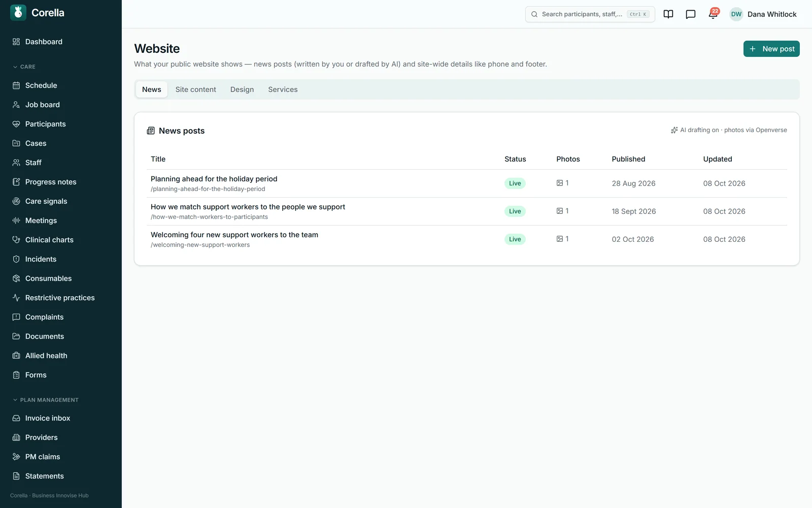Collapse the CARE sidebar section
812x508 pixels.
(24, 67)
